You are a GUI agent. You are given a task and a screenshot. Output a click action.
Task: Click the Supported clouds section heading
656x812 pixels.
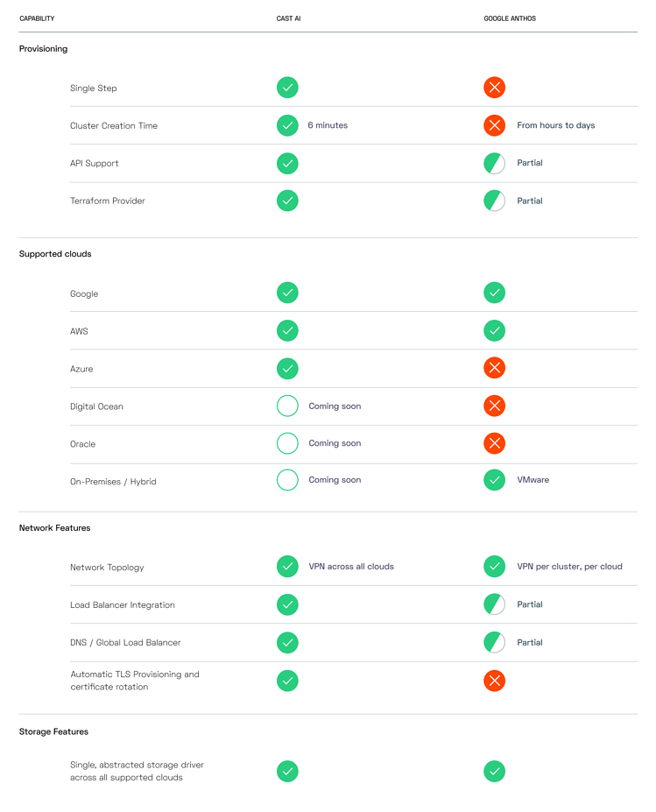point(55,254)
